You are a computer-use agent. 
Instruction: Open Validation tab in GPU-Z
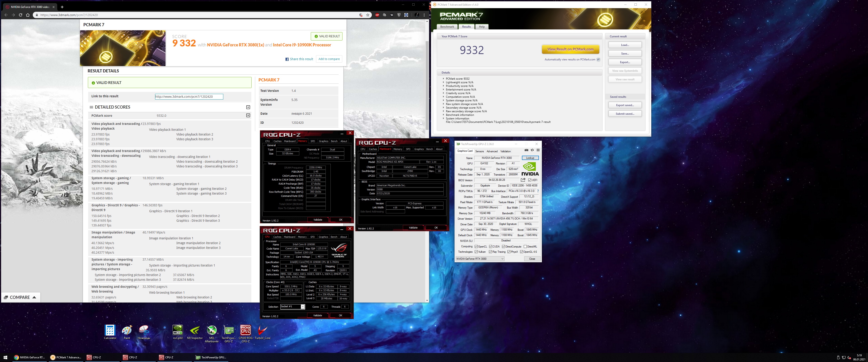click(x=505, y=151)
